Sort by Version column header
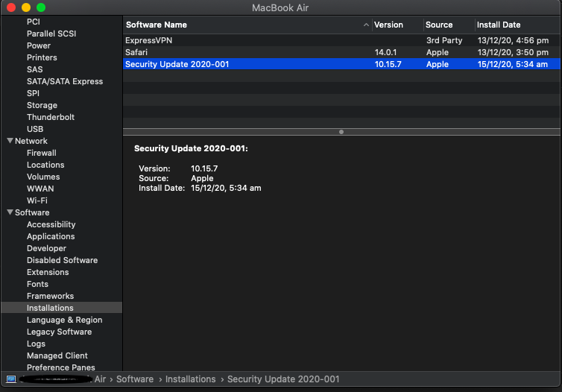Image resolution: width=562 pixels, height=392 pixels. click(398, 25)
